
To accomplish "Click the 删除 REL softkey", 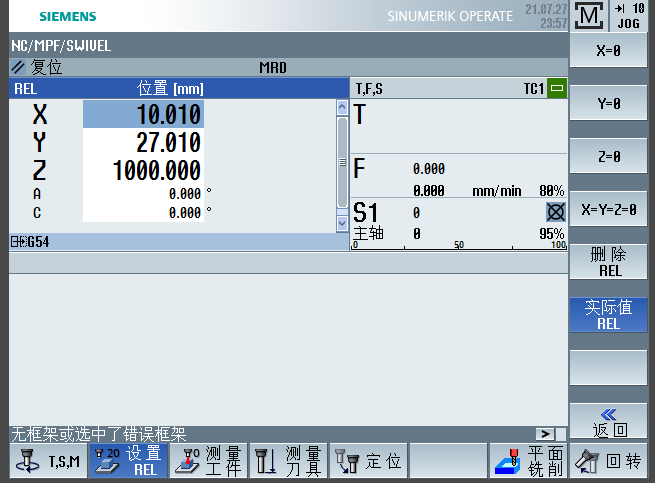I will [x=608, y=262].
